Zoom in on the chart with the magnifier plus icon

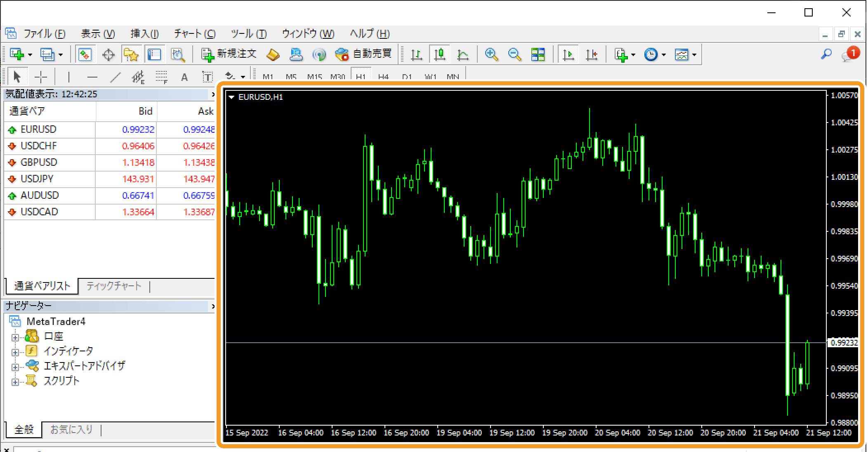pos(491,54)
